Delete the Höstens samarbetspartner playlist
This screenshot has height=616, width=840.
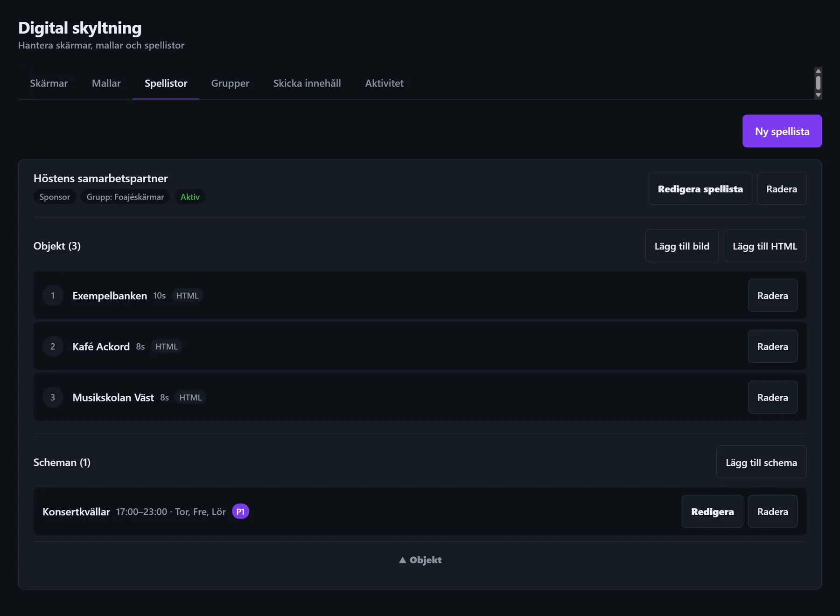tap(782, 188)
